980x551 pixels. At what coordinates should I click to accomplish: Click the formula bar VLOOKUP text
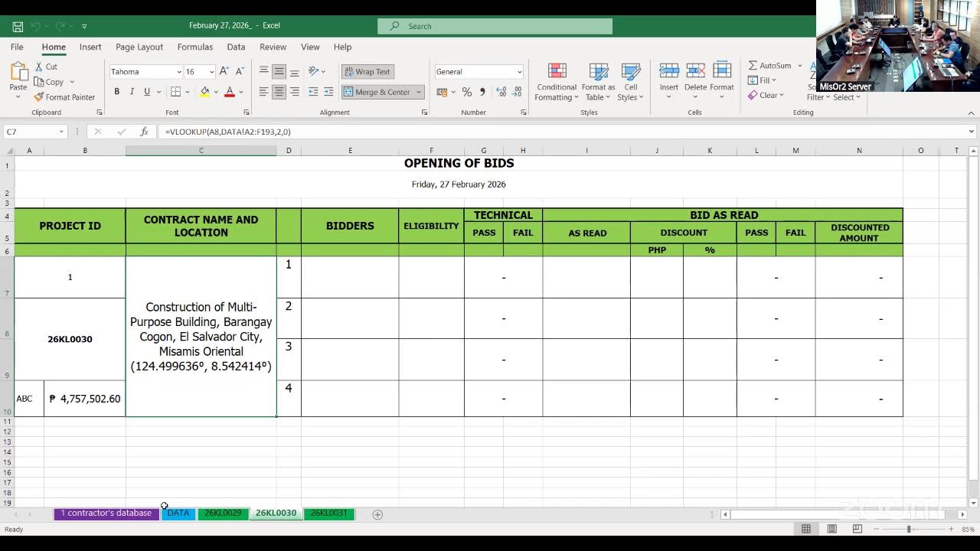tap(227, 132)
